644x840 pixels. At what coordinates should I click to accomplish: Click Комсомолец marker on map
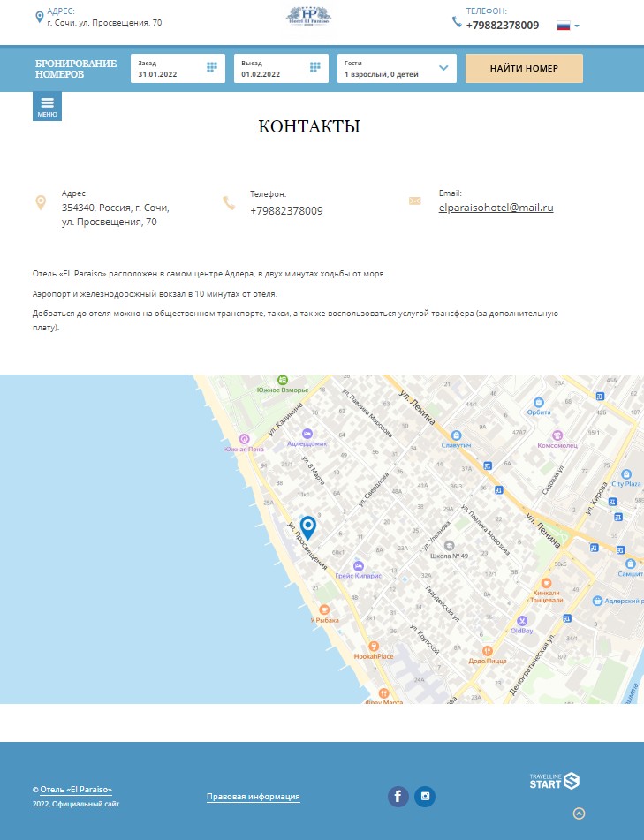coord(557,435)
